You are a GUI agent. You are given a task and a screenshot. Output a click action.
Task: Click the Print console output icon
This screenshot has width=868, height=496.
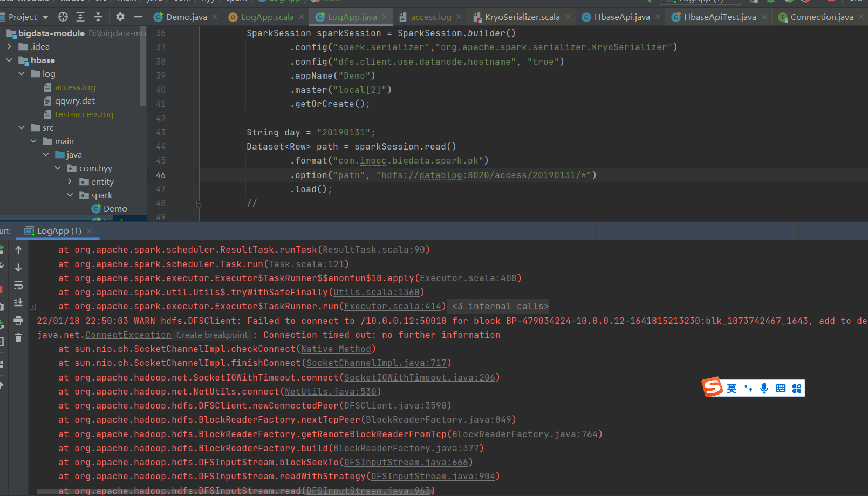coord(18,320)
